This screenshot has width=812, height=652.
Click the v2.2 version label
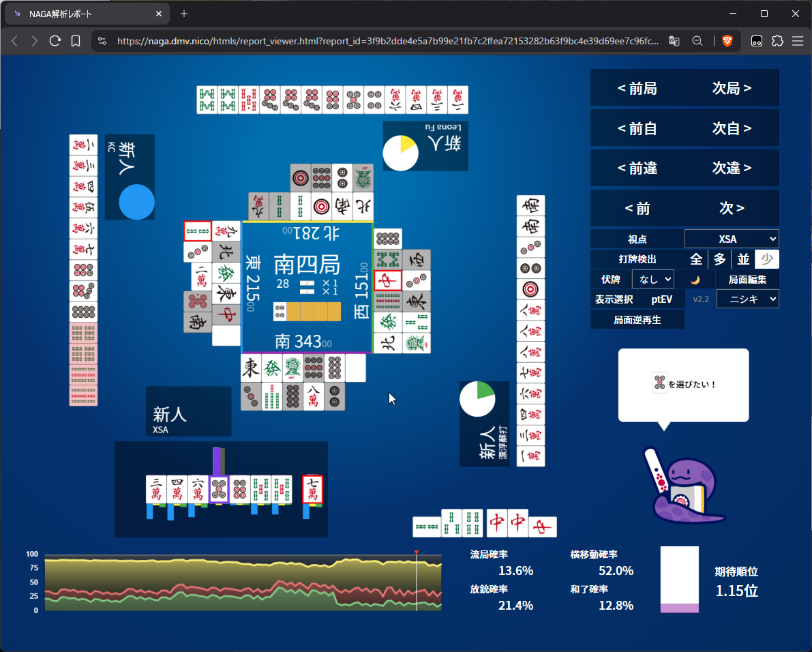click(x=701, y=299)
